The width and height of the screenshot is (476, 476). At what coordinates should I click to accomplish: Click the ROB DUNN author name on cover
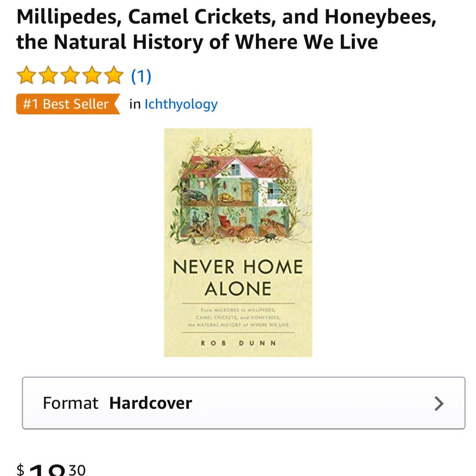click(x=238, y=343)
